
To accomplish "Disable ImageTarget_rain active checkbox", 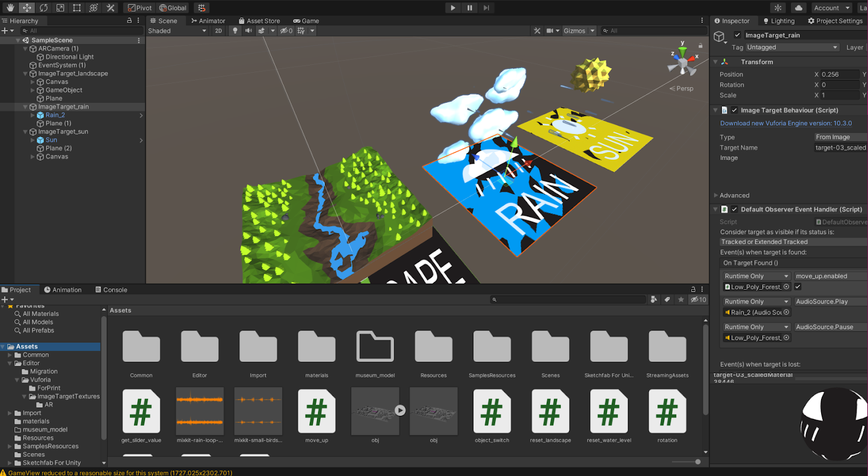I will coord(737,35).
